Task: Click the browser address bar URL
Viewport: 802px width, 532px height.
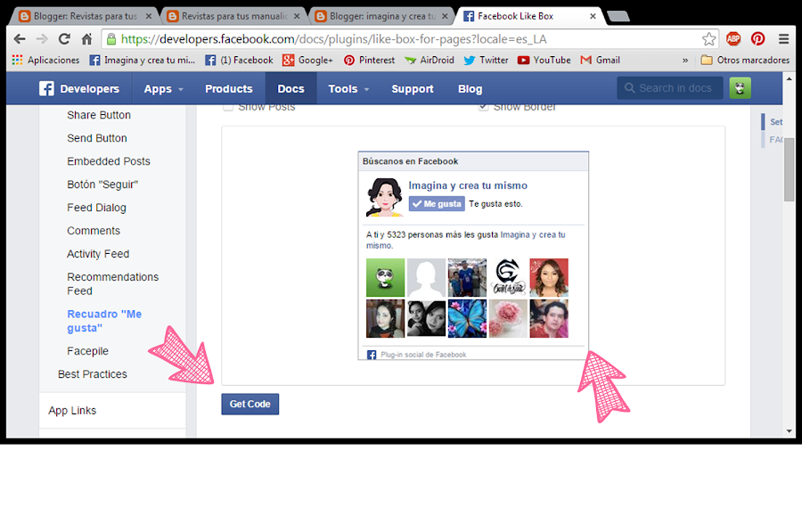Action: click(x=333, y=39)
